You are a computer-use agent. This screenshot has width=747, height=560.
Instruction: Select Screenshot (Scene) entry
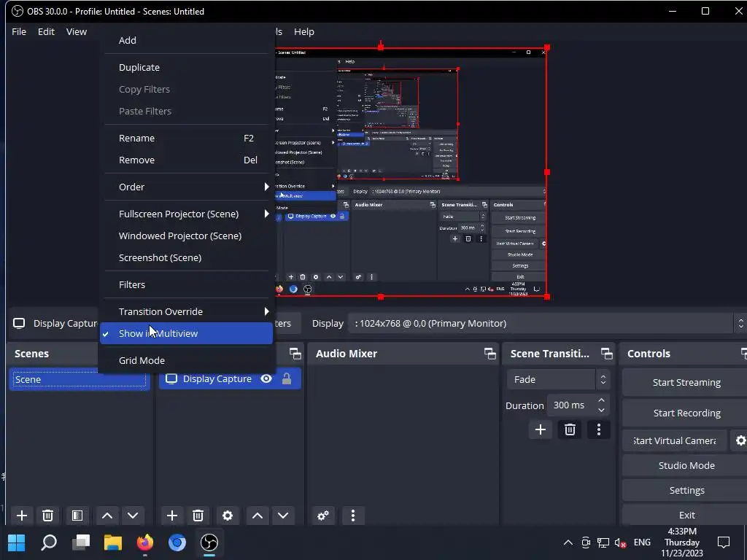(187, 257)
